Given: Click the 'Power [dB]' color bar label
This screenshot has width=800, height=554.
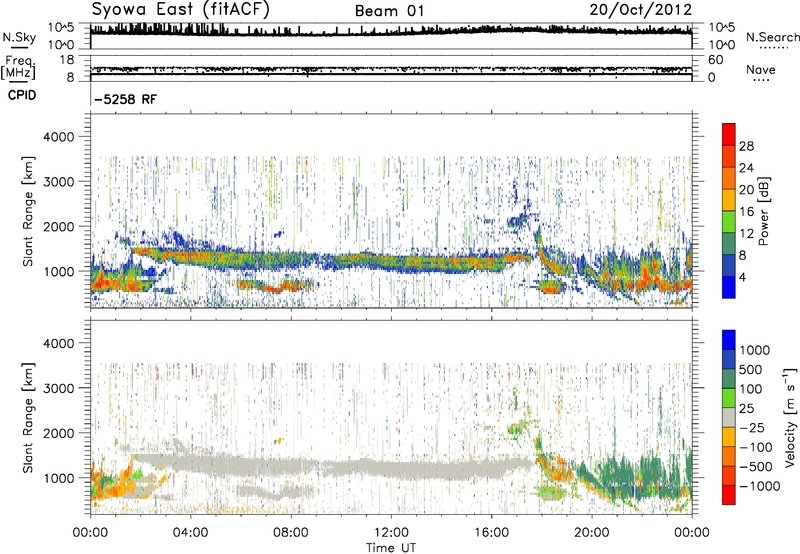Looking at the screenshot, I should pyautogui.click(x=763, y=211).
